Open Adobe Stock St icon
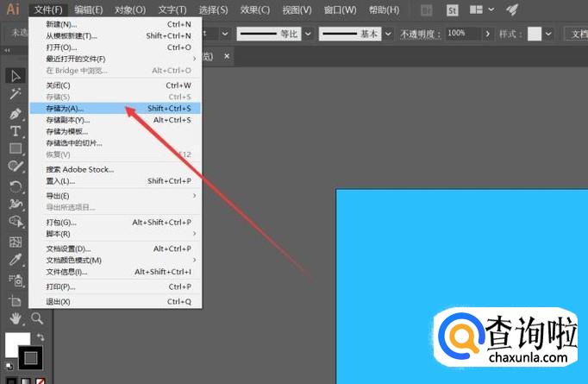588x384 pixels. coord(453,10)
